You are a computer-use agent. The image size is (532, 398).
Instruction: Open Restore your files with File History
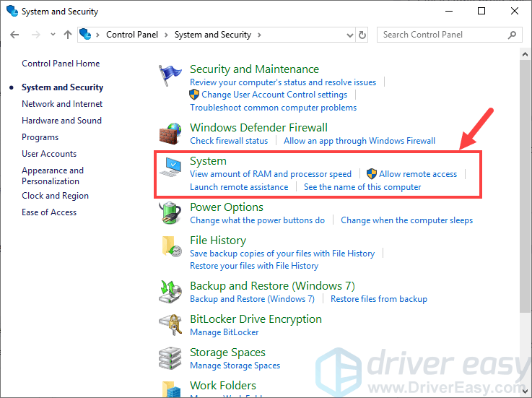point(254,266)
